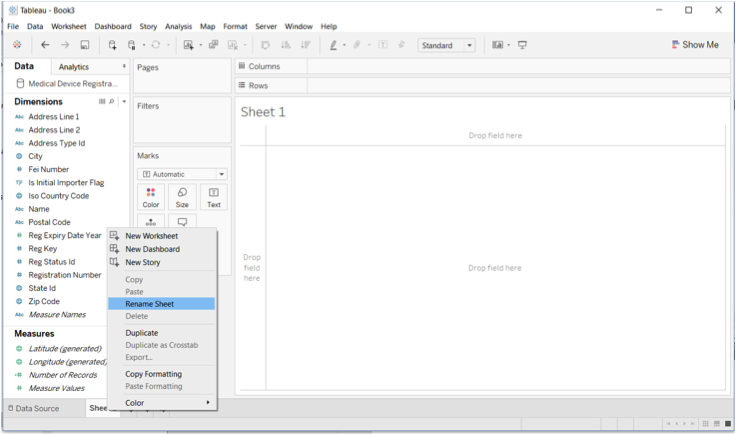
Task: Click the Clear Sheet toolbar icon
Action: [233, 45]
